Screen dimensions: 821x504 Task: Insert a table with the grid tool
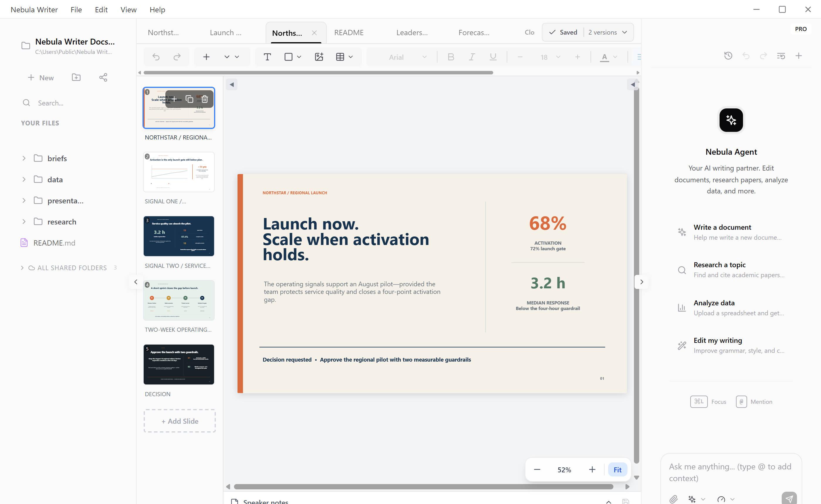pos(340,57)
